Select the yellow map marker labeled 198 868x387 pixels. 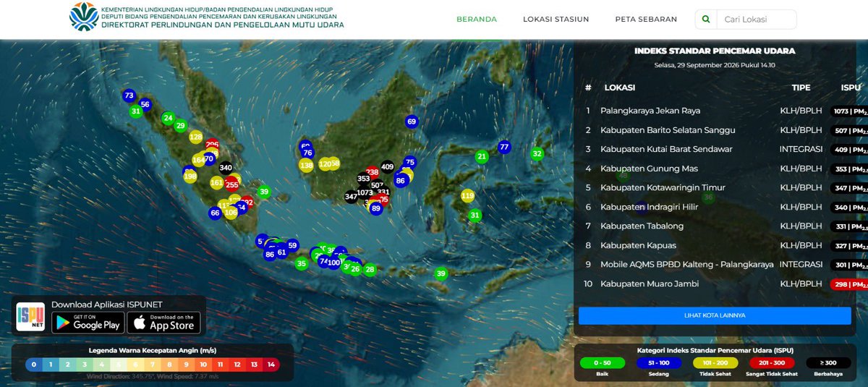pyautogui.click(x=190, y=176)
